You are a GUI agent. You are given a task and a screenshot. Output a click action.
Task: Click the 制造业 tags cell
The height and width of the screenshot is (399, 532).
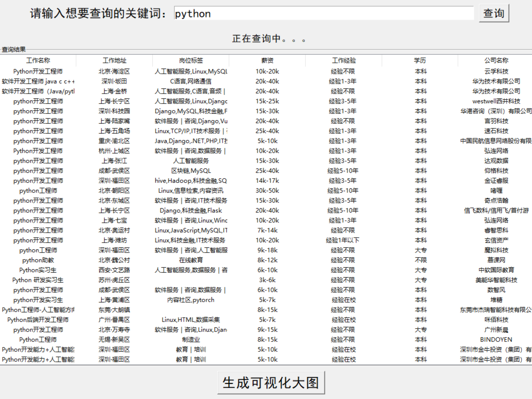tap(191, 339)
